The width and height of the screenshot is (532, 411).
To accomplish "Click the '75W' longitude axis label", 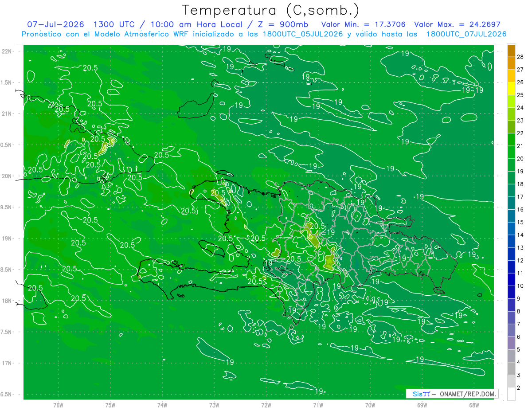I will pos(110,405).
